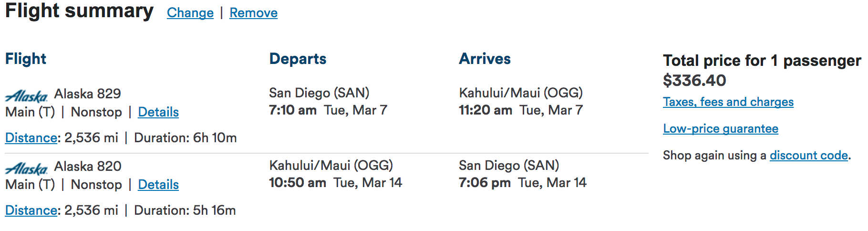This screenshot has height=231, width=868.
Task: Click the Alaska logo for flight 829
Action: 26,96
